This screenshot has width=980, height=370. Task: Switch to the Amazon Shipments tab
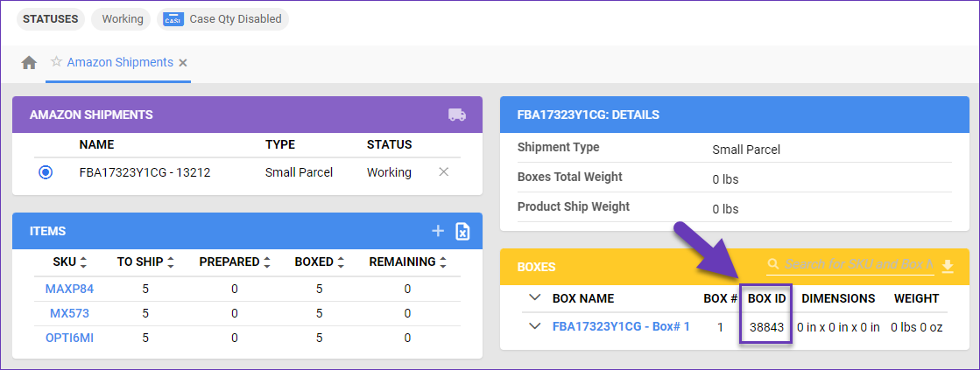click(120, 62)
